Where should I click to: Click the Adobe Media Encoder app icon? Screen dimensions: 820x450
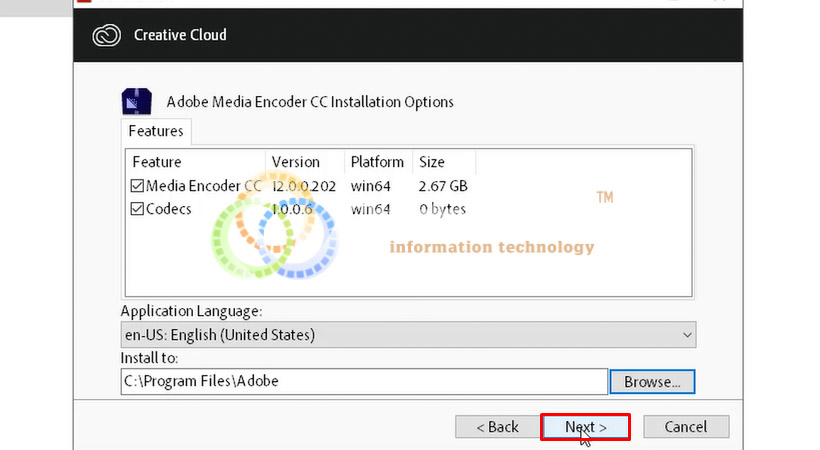pos(136,102)
